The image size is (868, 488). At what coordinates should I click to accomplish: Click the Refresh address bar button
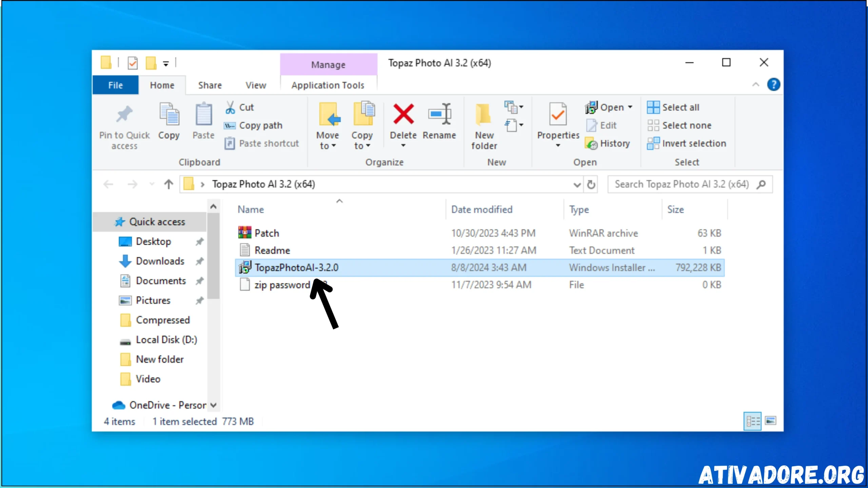(x=591, y=184)
